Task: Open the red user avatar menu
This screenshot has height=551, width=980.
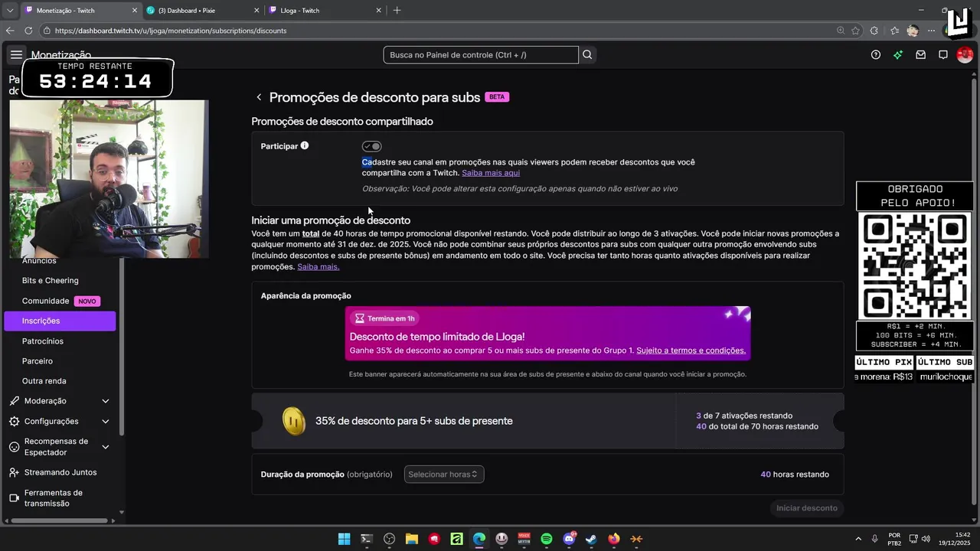Action: 965,54
